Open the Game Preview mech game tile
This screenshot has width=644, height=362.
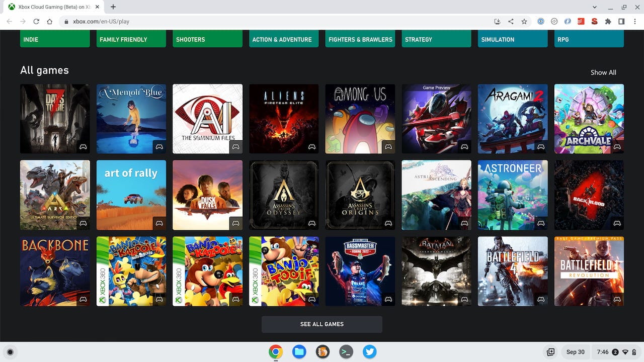pyautogui.click(x=436, y=119)
